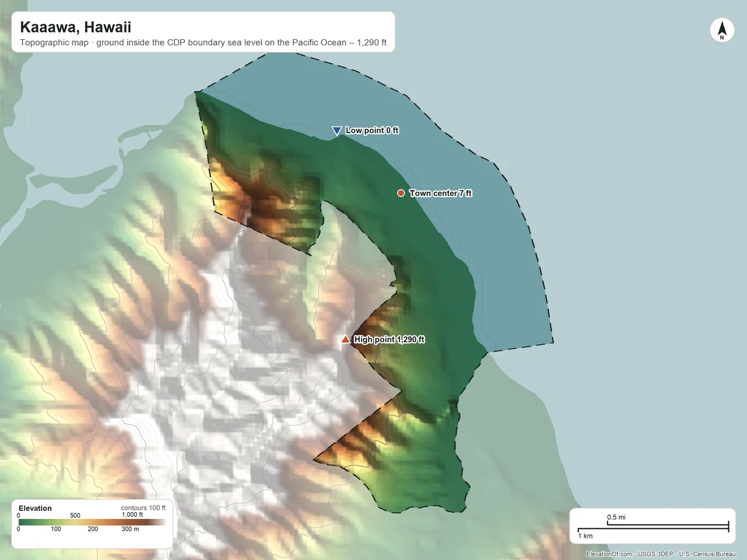Click the orange town center dot marker

tap(401, 194)
